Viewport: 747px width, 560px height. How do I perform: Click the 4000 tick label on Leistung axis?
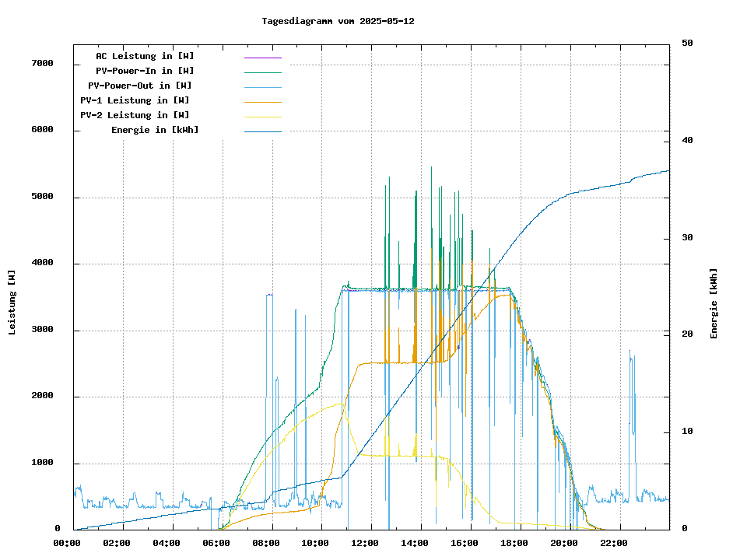point(42,263)
